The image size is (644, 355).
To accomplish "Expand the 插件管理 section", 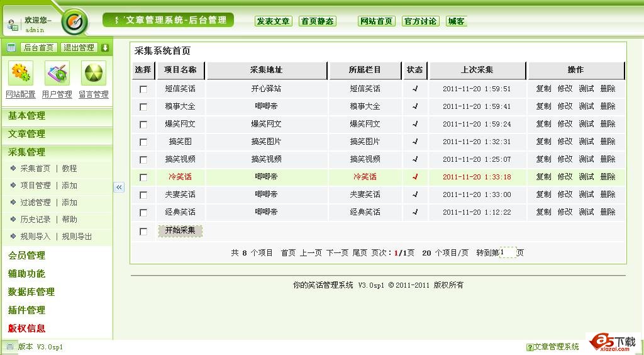I will [x=26, y=310].
